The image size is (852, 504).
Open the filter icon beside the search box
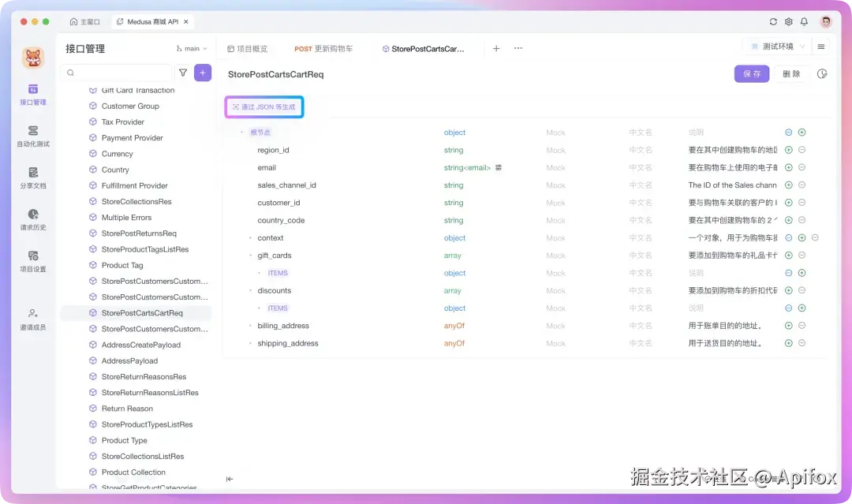pos(183,72)
